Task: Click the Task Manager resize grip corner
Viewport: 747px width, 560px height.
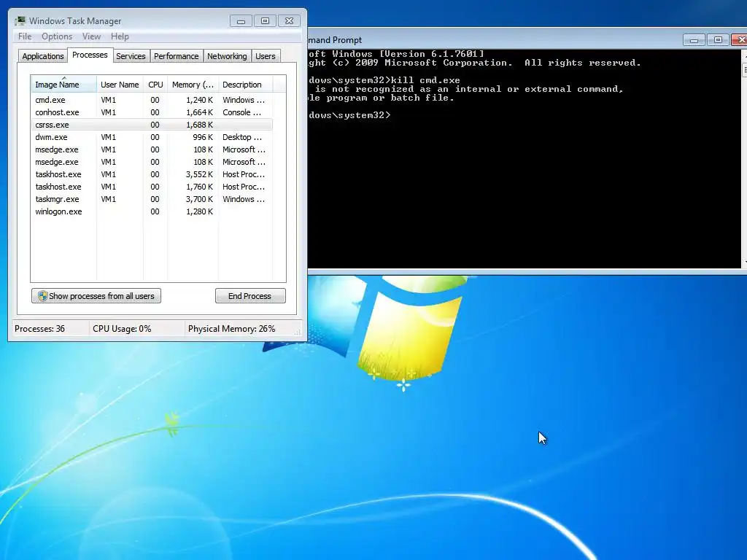Action: click(x=298, y=332)
